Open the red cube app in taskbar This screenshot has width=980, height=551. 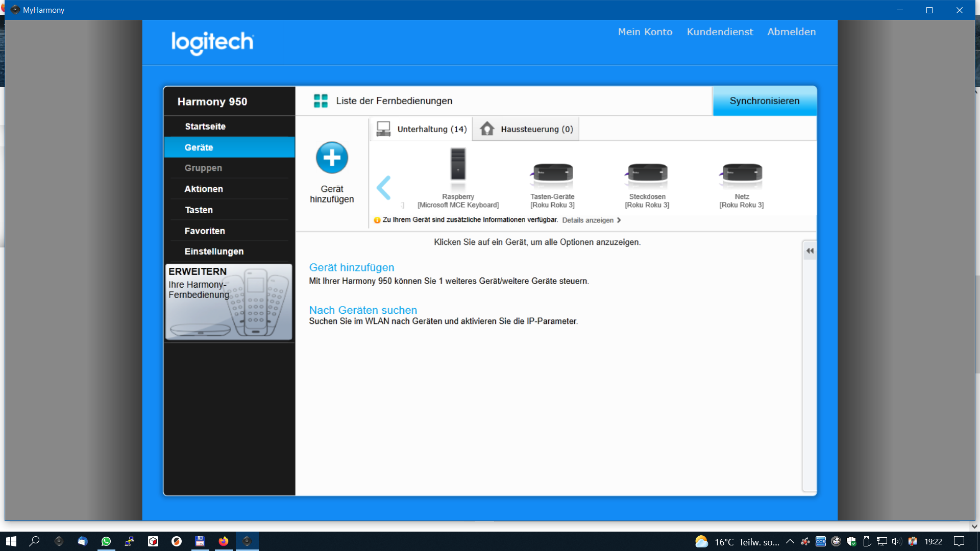(x=153, y=541)
